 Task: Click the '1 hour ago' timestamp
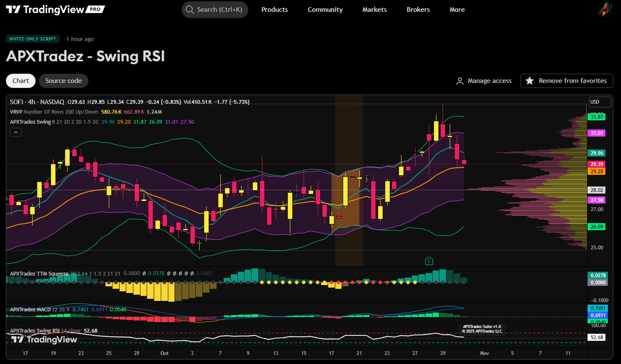tap(80, 39)
